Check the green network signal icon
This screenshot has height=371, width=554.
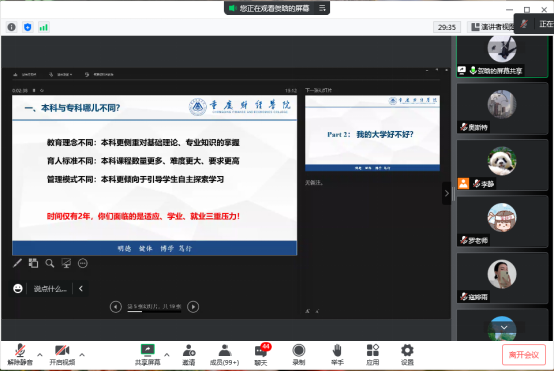pyautogui.click(x=43, y=27)
